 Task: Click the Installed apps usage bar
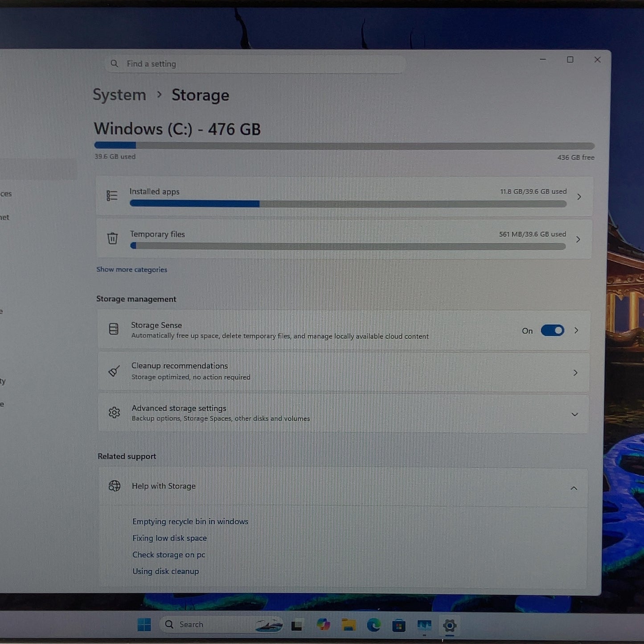tap(348, 204)
